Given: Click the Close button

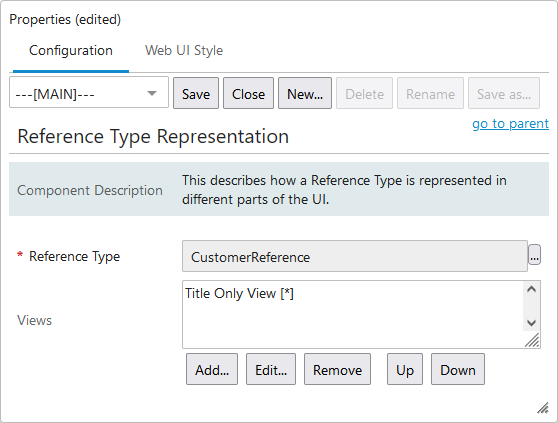Looking at the screenshot, I should point(248,93).
